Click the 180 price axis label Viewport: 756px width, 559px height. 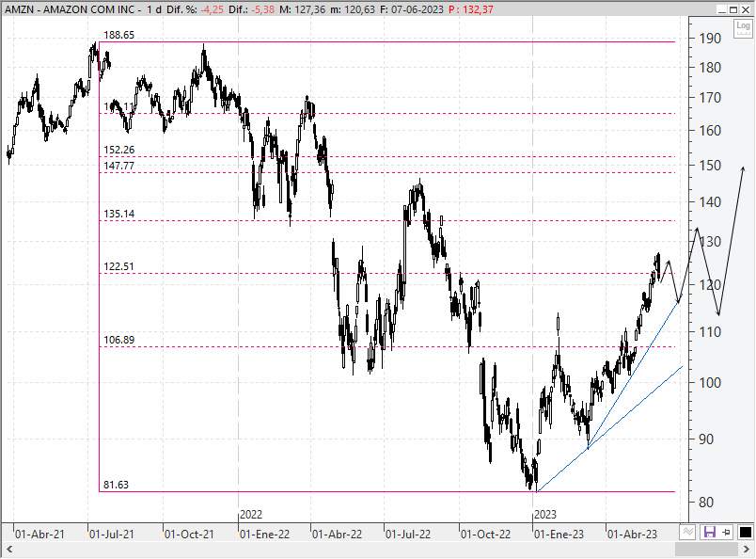point(710,68)
